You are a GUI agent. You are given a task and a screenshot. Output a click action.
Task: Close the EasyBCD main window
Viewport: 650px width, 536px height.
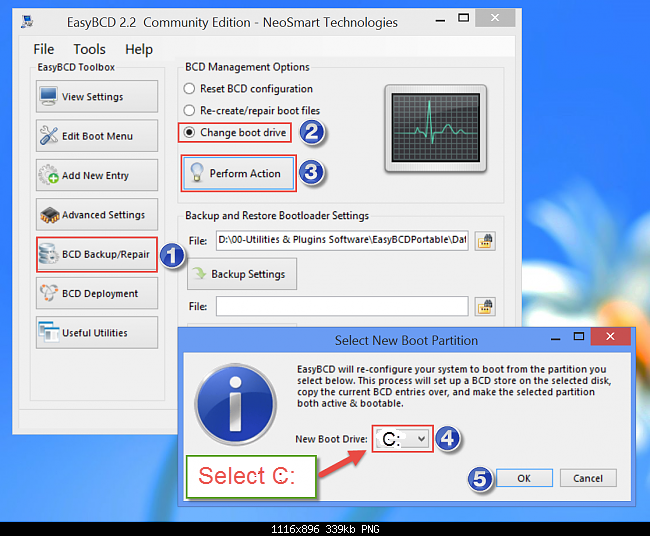point(495,18)
